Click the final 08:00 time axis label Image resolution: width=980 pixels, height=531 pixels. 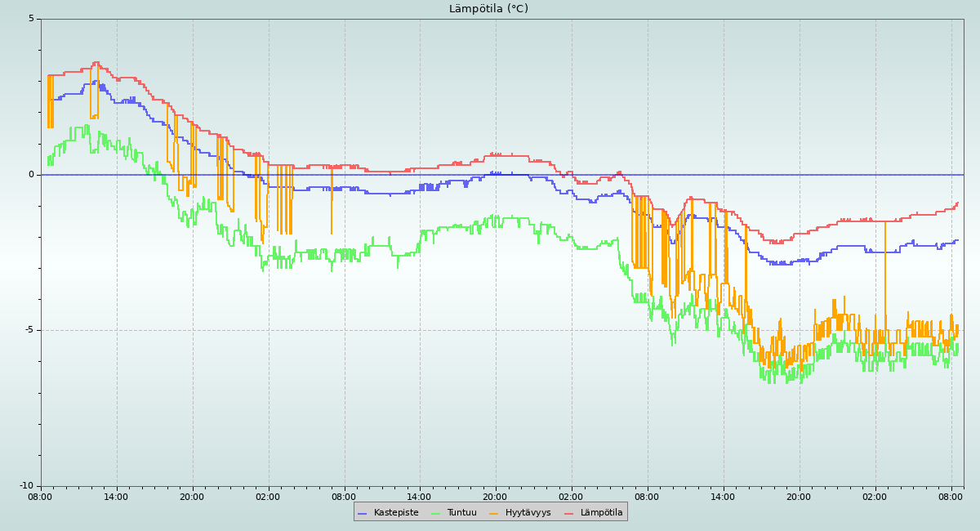tap(951, 496)
